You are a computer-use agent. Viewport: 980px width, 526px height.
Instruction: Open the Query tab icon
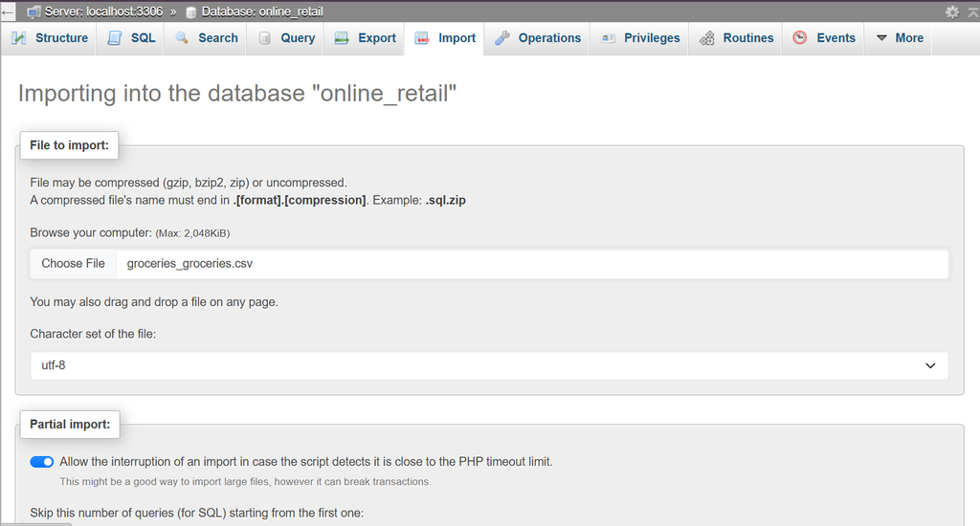[x=264, y=38]
